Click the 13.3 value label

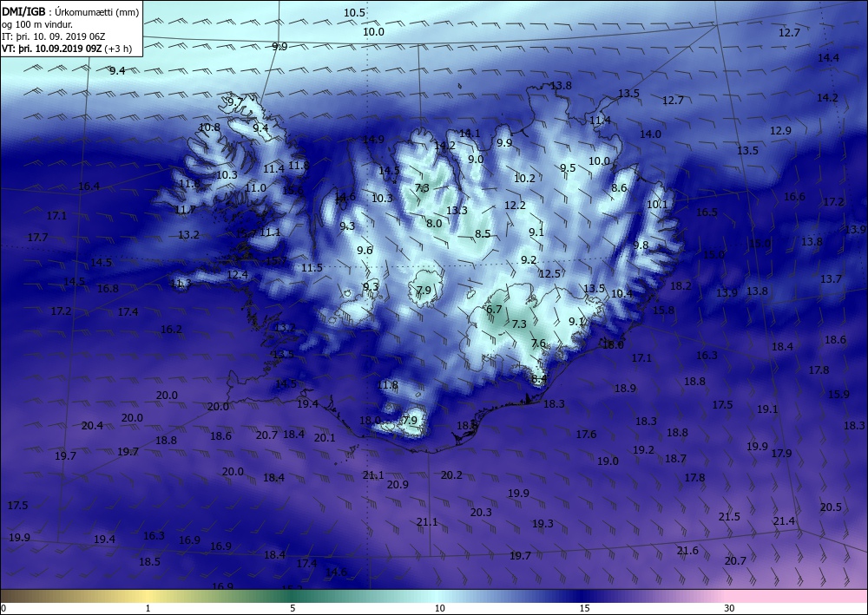457,210
